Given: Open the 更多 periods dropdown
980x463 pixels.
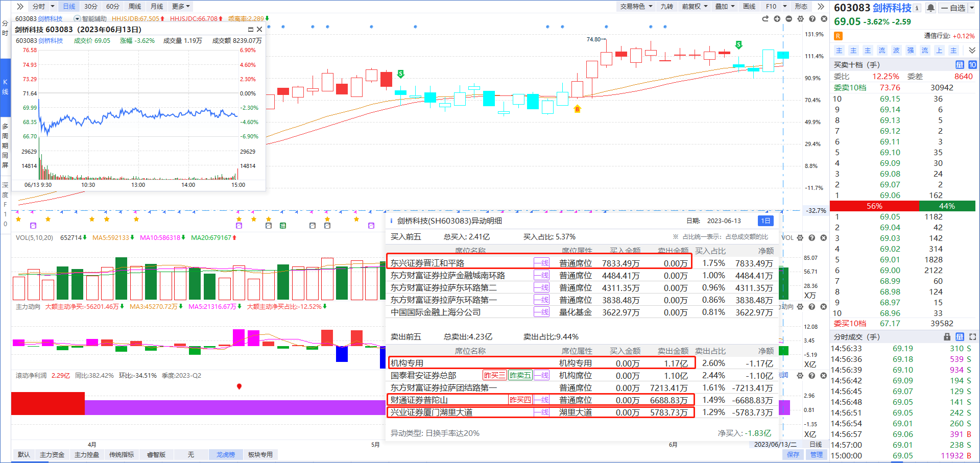Looking at the screenshot, I should tap(181, 7).
